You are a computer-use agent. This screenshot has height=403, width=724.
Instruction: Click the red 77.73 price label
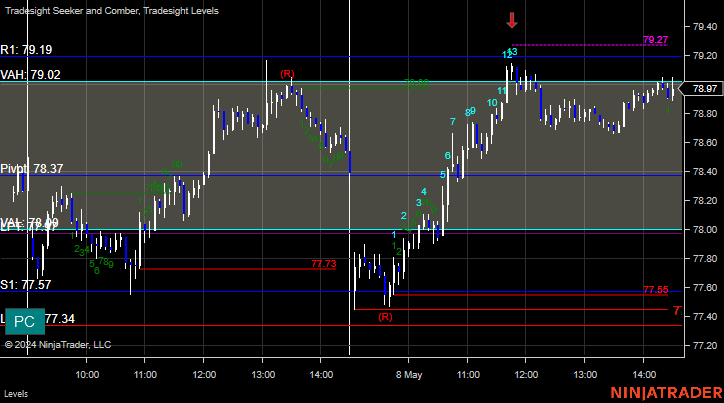click(324, 264)
